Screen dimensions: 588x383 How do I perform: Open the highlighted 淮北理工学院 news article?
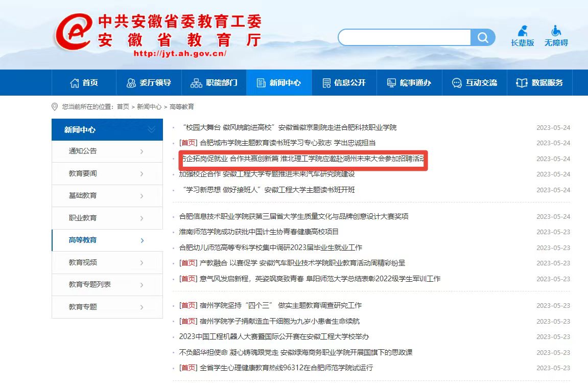[x=302, y=159]
